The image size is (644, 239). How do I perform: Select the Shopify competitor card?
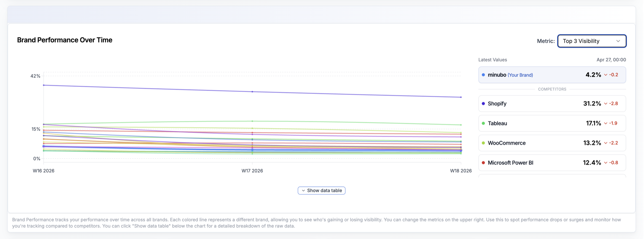coord(552,104)
